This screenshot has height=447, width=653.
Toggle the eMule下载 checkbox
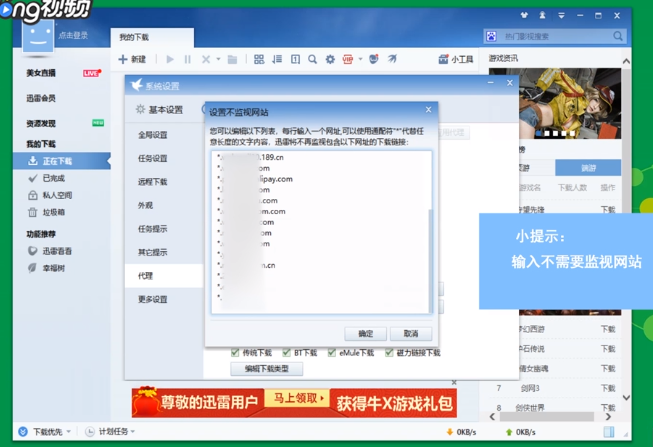(x=332, y=352)
